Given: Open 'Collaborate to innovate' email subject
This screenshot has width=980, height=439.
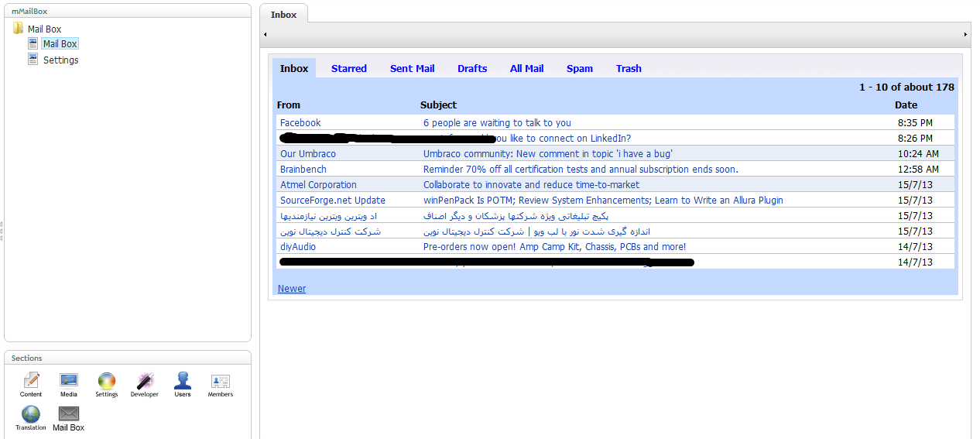Looking at the screenshot, I should point(531,184).
